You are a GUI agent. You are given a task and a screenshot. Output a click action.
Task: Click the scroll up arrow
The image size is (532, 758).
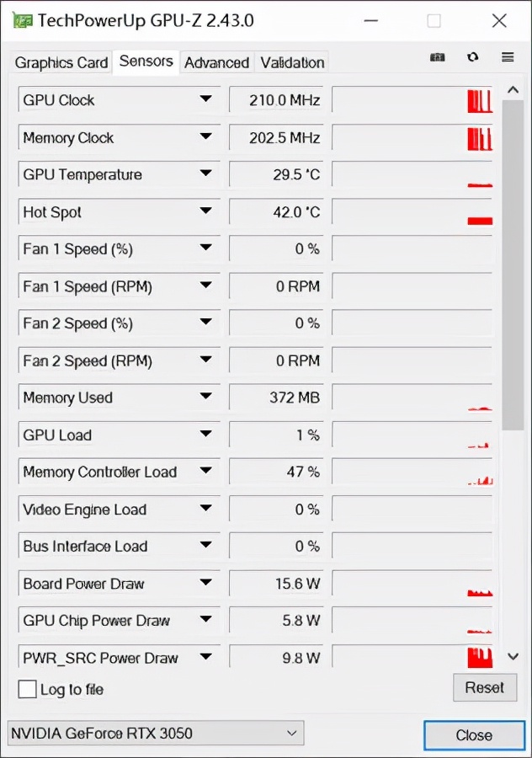pos(513,89)
